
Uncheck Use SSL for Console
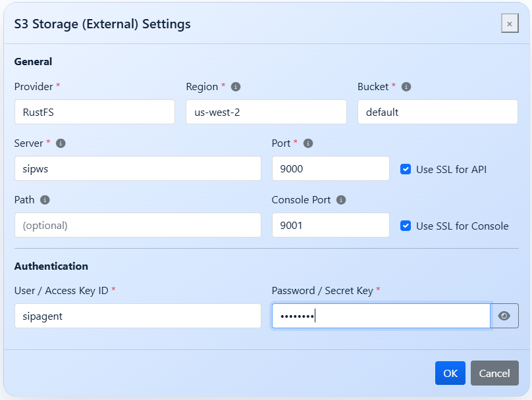(406, 226)
